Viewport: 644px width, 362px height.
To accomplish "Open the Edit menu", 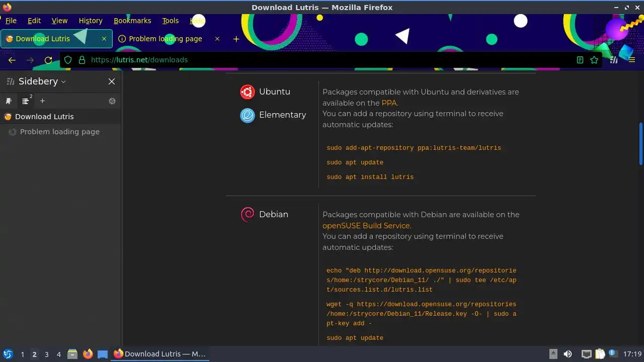I will pos(34,21).
